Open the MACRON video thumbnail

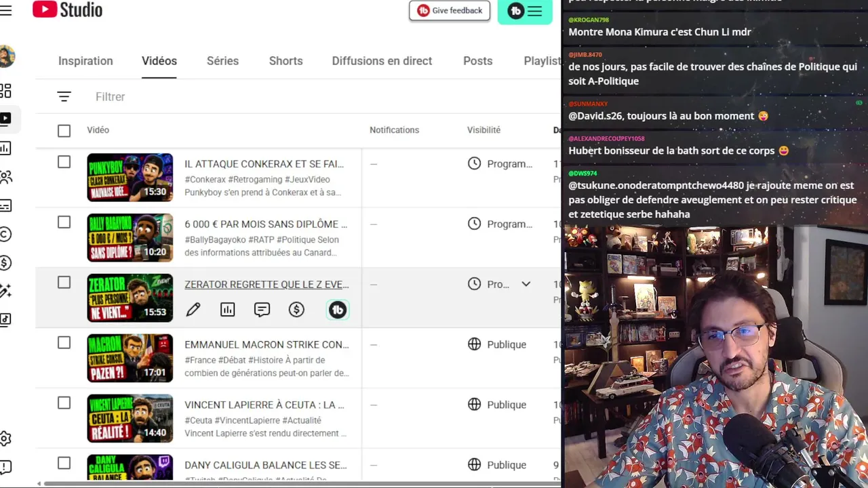click(130, 359)
